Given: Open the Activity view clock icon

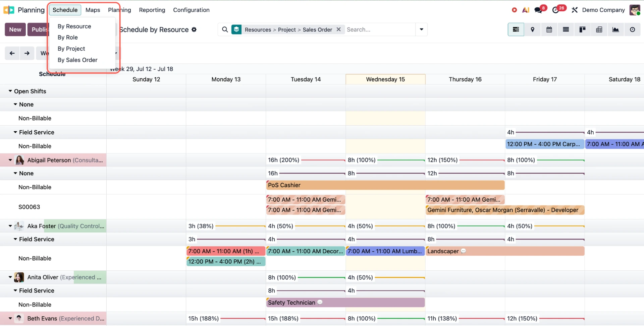Looking at the screenshot, I should pos(632,29).
